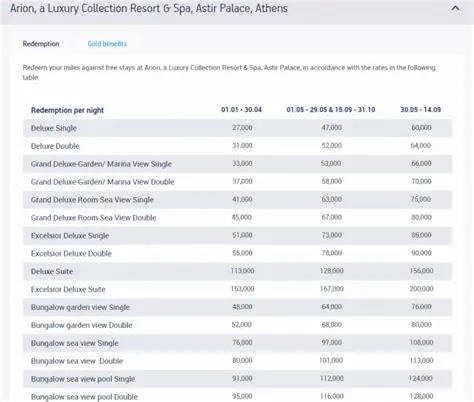
Task: Select the 58,000 Garden/Marina View Double value
Action: pos(331,181)
